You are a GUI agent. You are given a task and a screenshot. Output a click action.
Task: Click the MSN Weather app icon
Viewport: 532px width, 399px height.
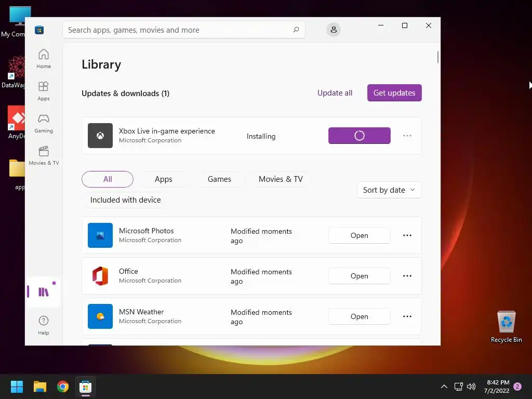tap(100, 316)
